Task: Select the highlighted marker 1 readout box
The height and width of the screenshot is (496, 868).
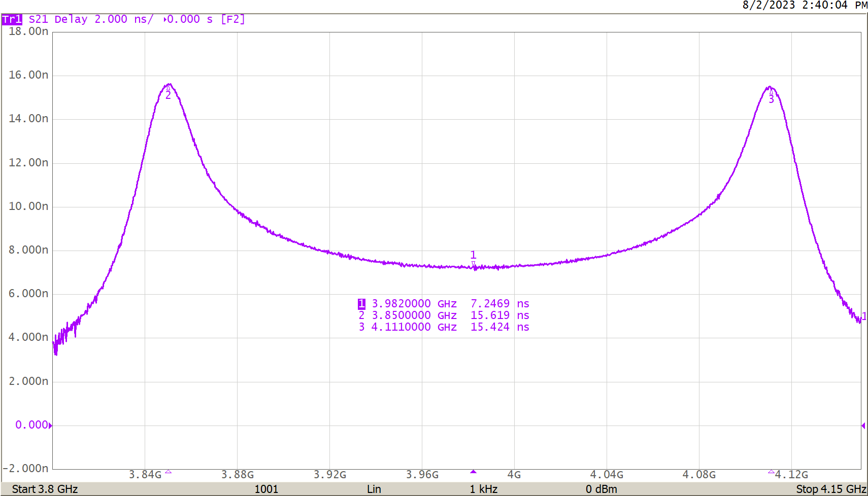Action: point(361,304)
